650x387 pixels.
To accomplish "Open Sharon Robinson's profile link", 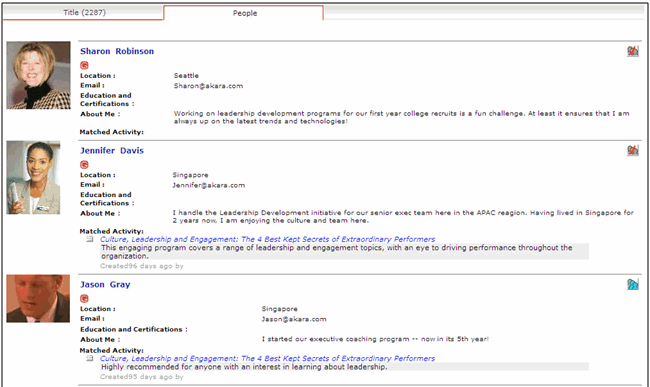I will click(117, 51).
